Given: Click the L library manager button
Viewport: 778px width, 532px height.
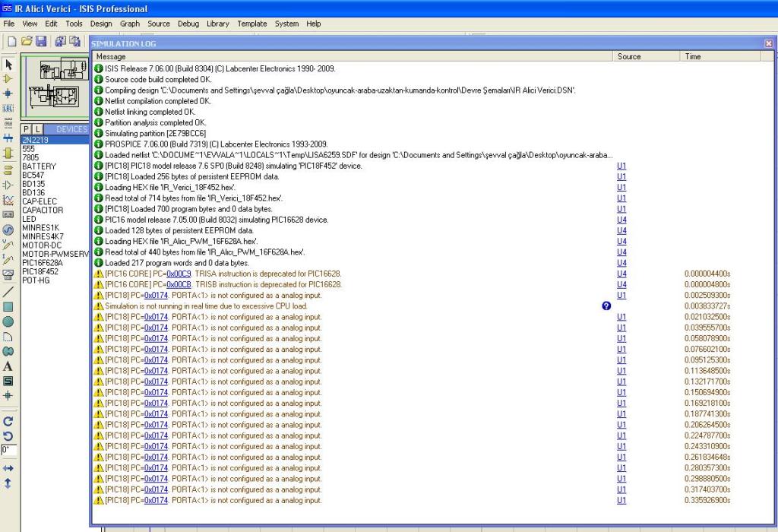Looking at the screenshot, I should tap(37, 129).
